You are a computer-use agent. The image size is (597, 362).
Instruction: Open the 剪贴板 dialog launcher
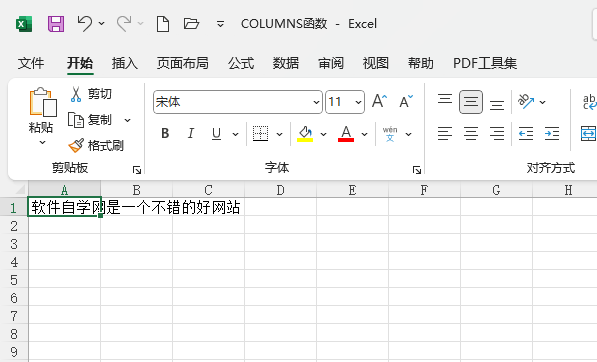[137, 170]
